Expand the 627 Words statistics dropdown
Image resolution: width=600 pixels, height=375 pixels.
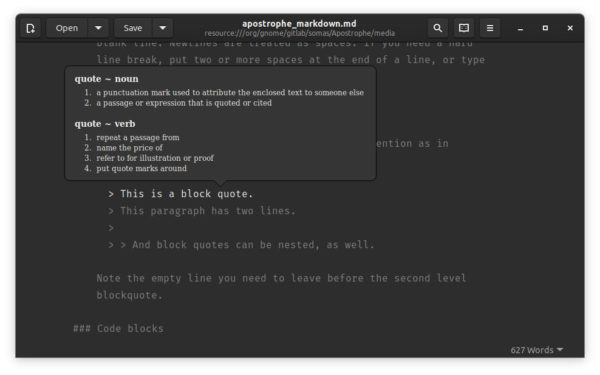536,350
